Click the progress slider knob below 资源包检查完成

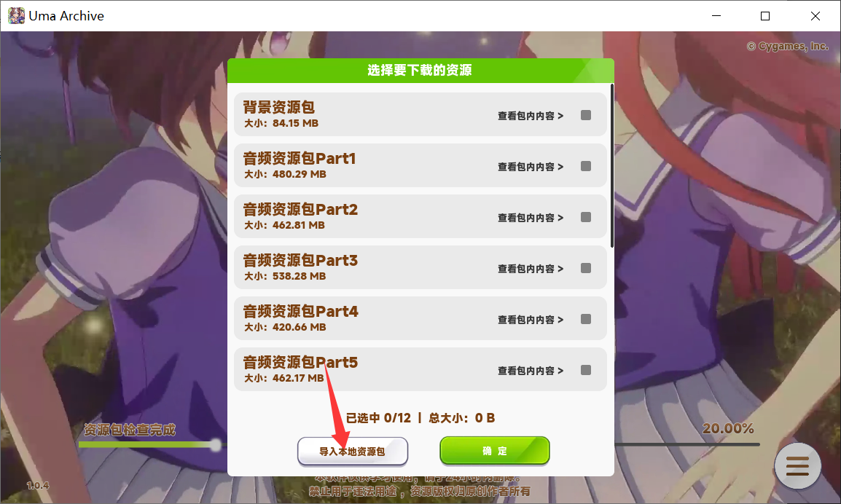tap(216, 444)
